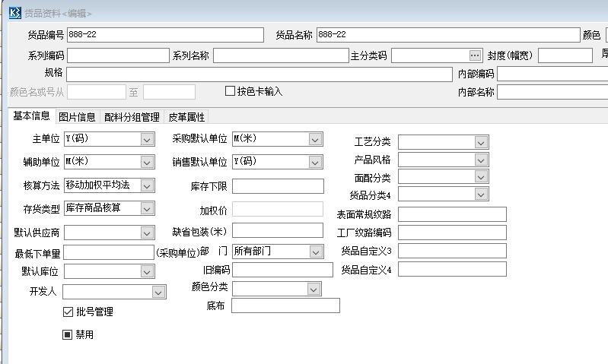The width and height of the screenshot is (608, 364).
Task: Focus the 规格 text box
Action: [259, 74]
